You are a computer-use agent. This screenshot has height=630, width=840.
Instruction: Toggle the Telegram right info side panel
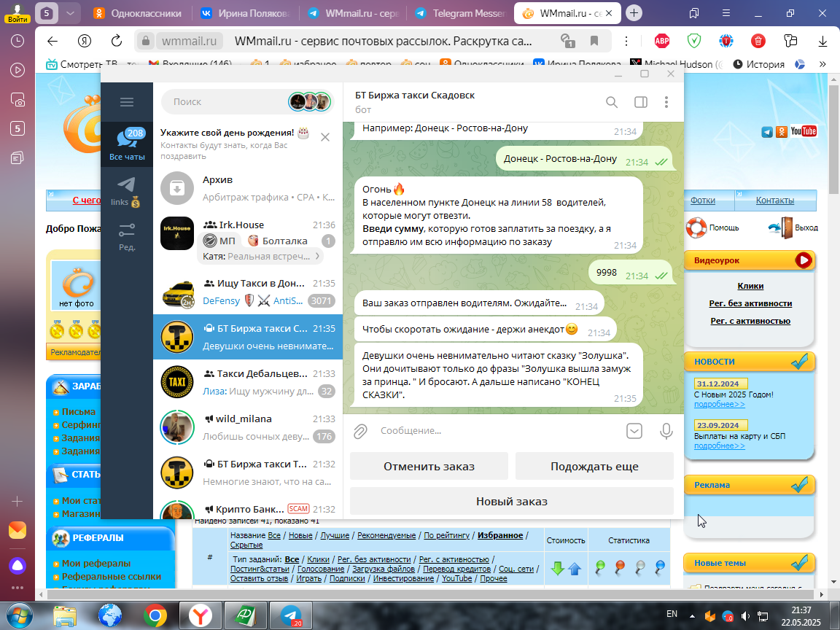click(x=641, y=102)
